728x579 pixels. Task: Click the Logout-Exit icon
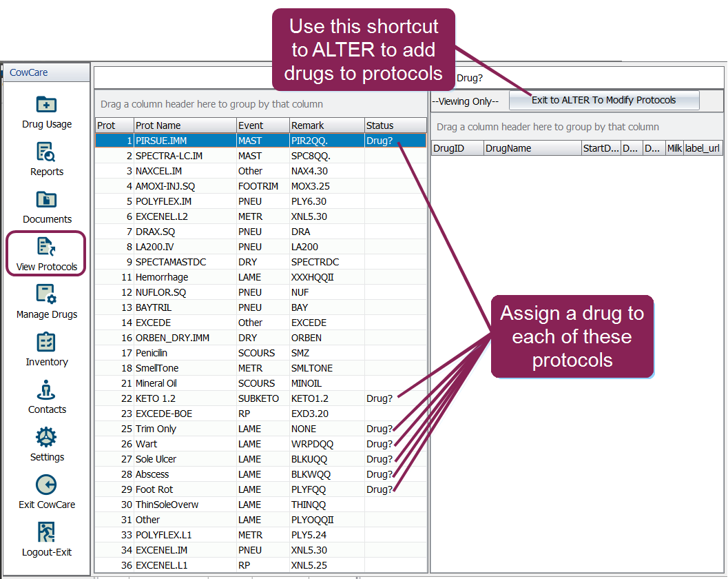[x=46, y=533]
